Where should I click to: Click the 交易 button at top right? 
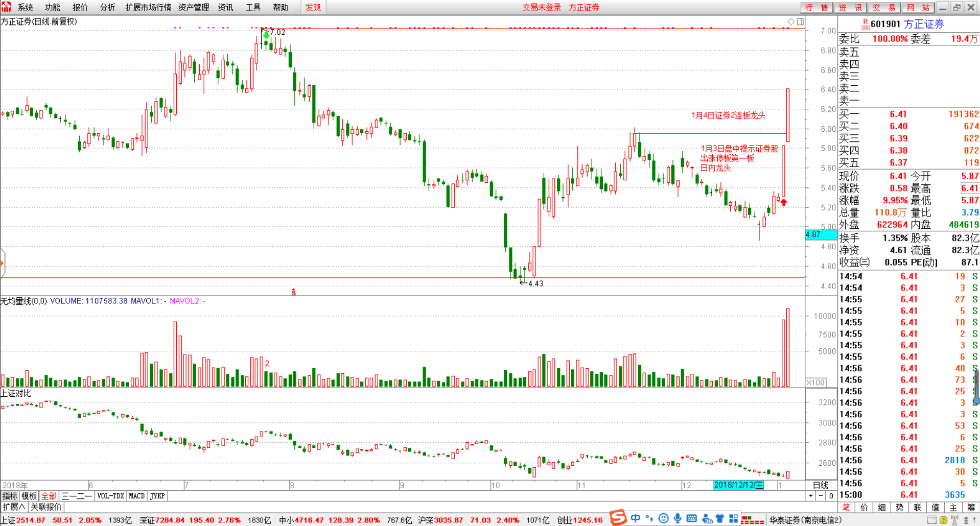(x=884, y=7)
